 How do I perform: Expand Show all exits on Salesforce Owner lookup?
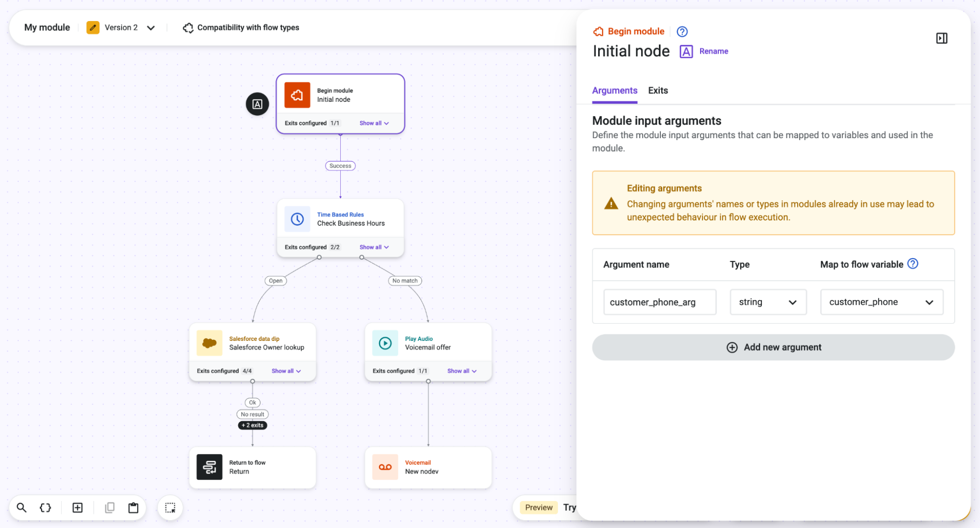(286, 371)
